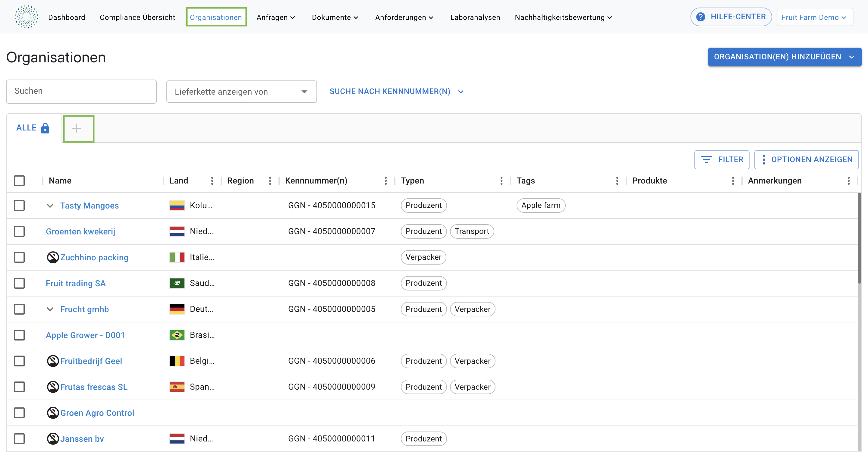
Task: Check the Frutas frescas SL row checkbox
Action: point(19,387)
